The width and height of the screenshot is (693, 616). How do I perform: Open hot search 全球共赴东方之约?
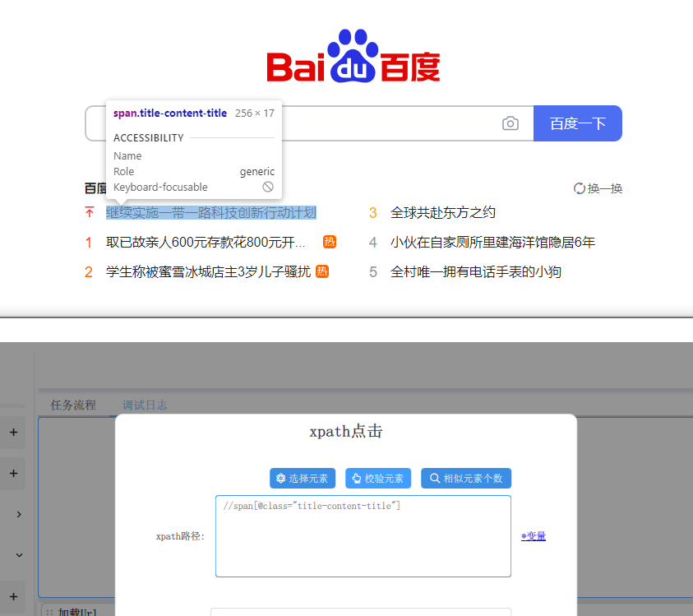[x=443, y=213]
